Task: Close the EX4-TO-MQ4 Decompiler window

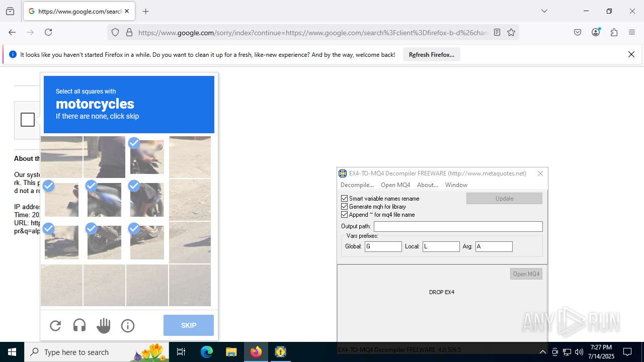Action: (540, 173)
